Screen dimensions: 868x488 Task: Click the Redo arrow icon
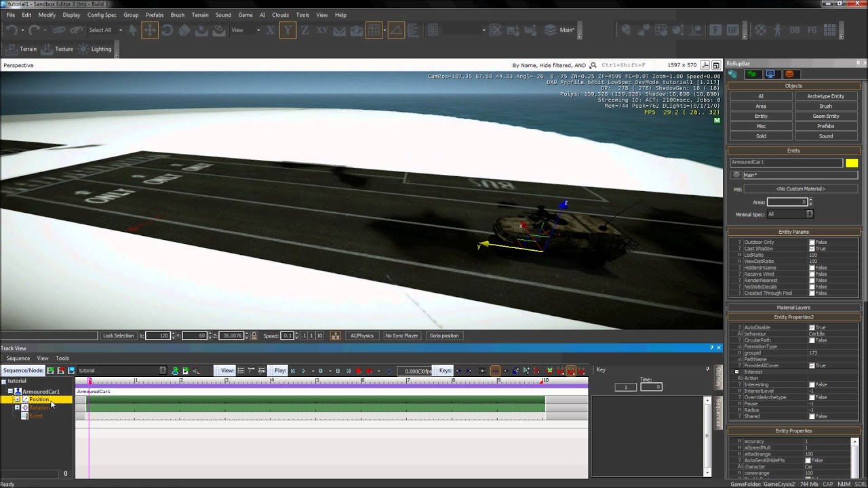(x=35, y=30)
